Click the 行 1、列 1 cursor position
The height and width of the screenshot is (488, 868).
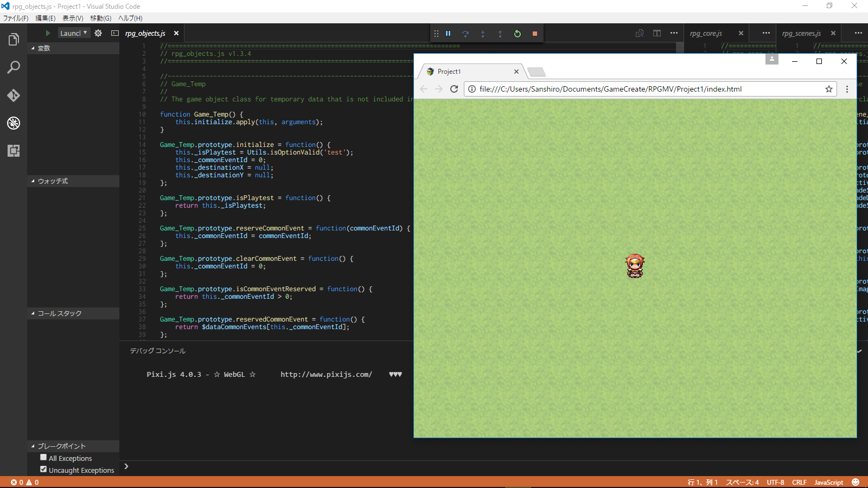click(703, 482)
